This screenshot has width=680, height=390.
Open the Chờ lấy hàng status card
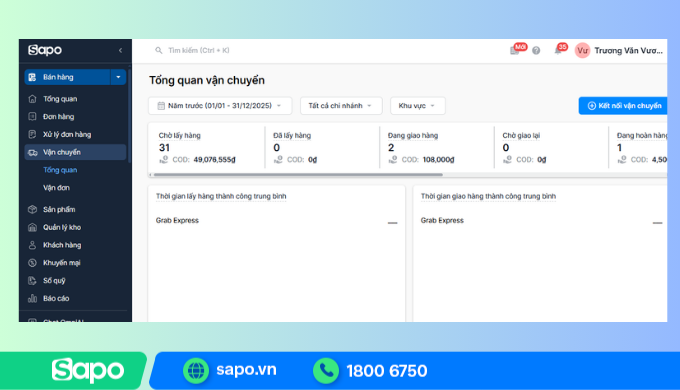207,147
